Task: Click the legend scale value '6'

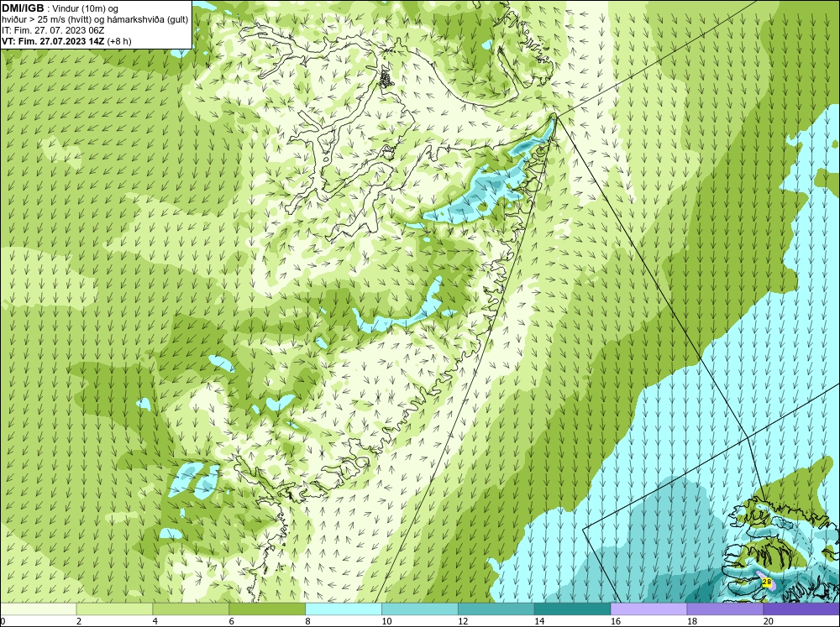Action: pyautogui.click(x=232, y=621)
